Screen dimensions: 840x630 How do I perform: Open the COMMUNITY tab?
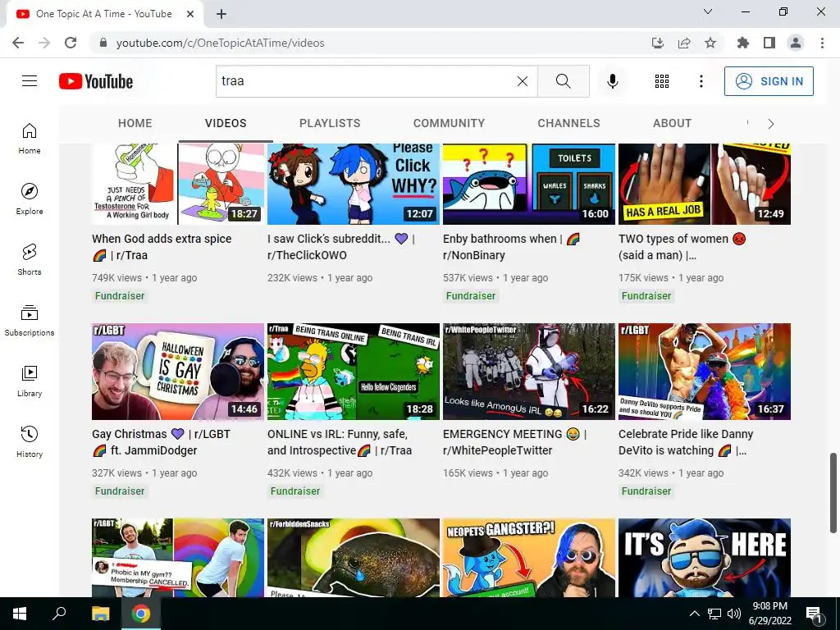[x=449, y=123]
